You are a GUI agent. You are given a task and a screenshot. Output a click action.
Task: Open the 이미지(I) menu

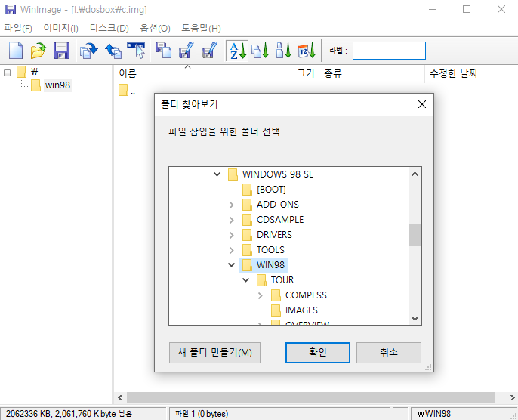60,29
